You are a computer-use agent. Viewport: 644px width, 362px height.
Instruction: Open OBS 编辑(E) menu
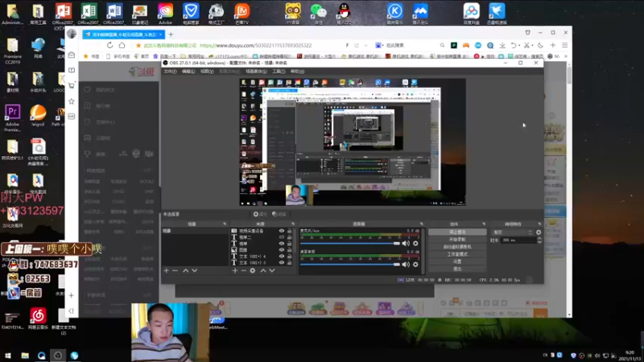tap(188, 72)
